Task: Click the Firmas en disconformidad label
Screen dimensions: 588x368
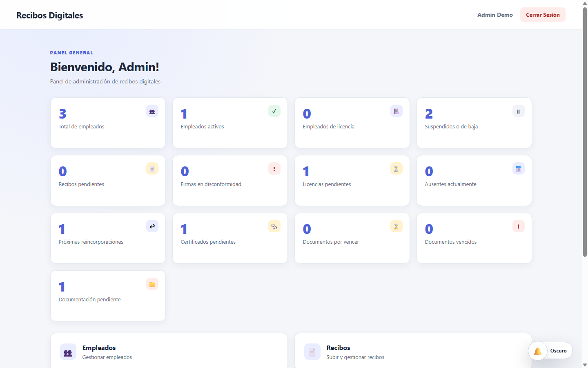Action: (211, 184)
